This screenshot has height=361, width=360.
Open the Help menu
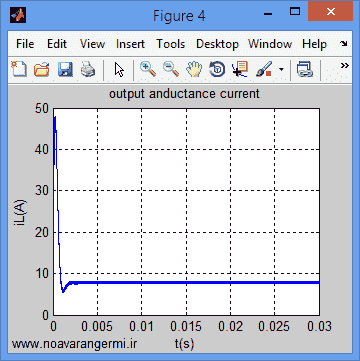pos(314,44)
